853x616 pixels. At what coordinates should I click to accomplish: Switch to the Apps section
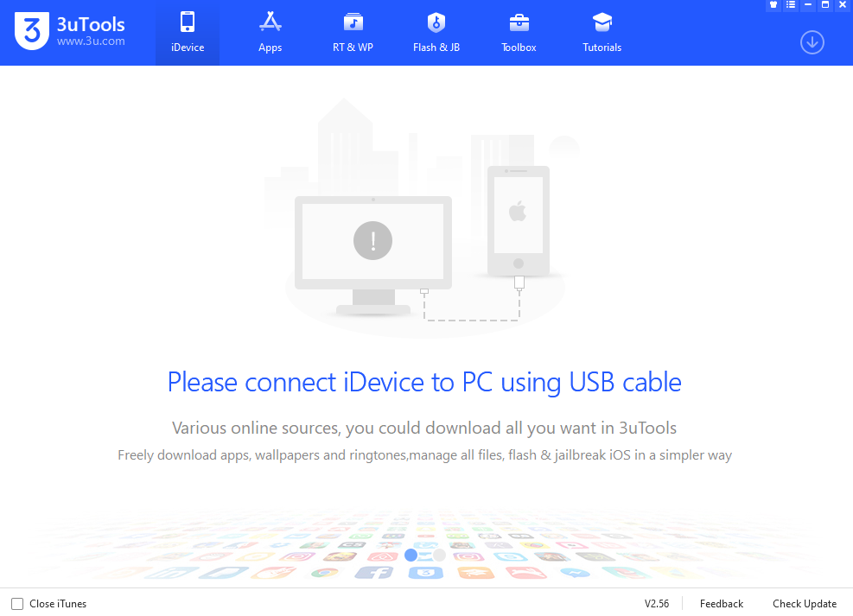click(271, 33)
